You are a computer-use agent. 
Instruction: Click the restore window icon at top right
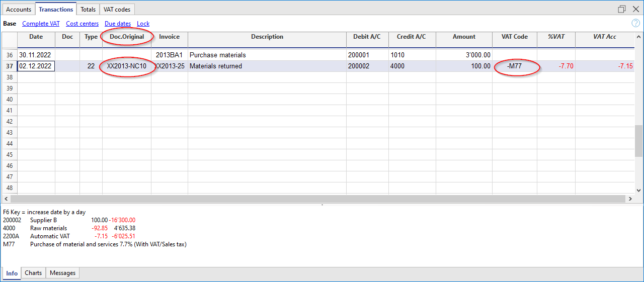622,9
